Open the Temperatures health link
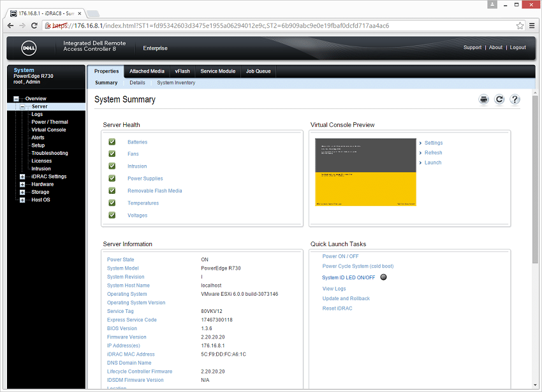This screenshot has width=542, height=392. pyautogui.click(x=143, y=203)
